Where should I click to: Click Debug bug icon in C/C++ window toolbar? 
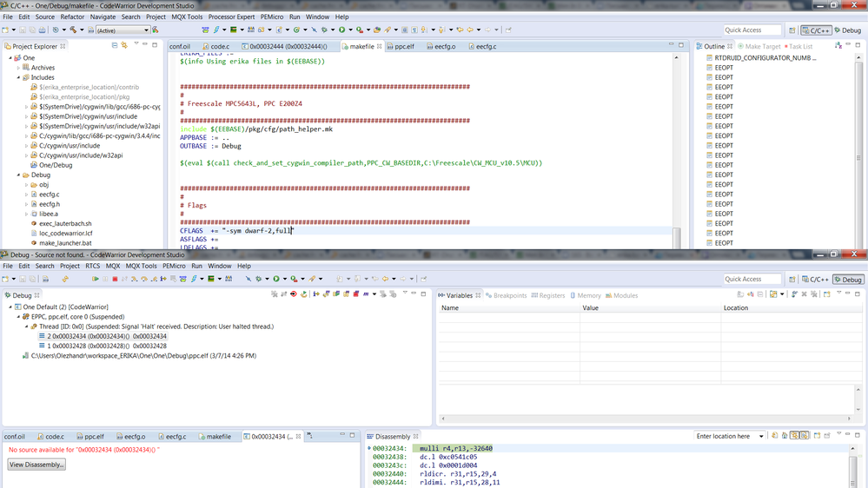[x=324, y=30]
